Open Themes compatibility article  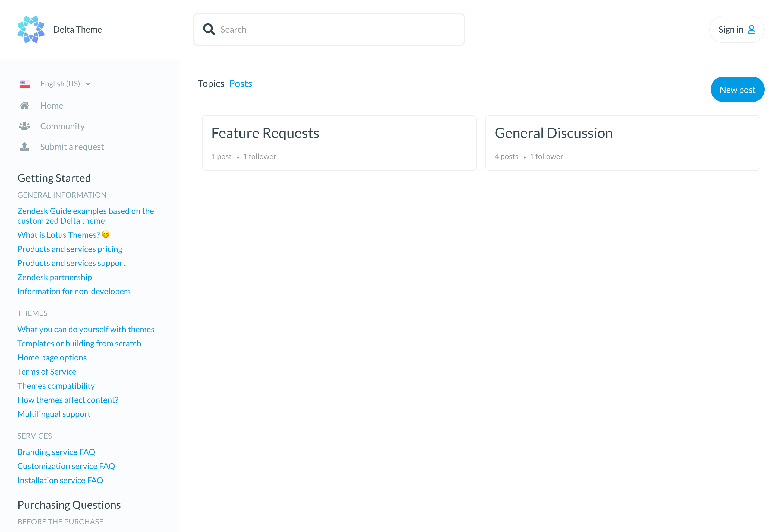coord(56,386)
